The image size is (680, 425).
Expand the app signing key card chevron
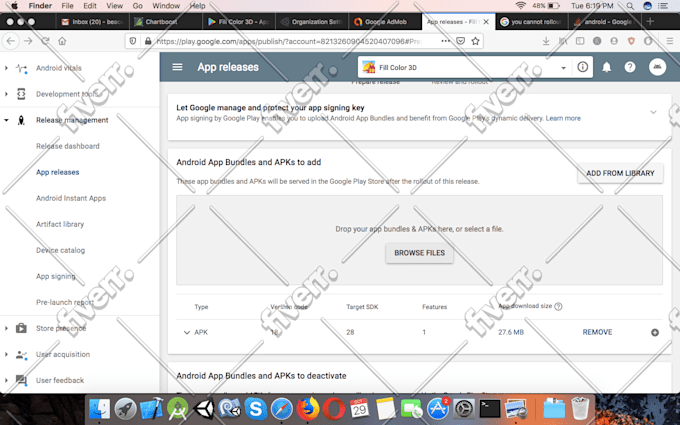click(653, 112)
